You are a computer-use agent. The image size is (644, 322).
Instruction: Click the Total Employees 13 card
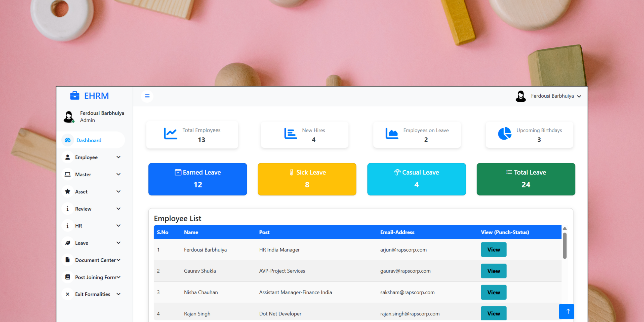click(x=192, y=135)
